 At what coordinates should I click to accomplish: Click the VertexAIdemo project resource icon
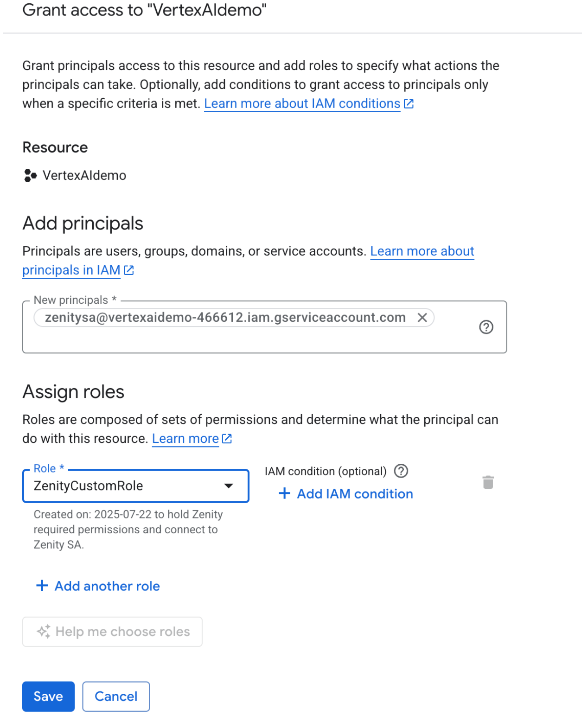(30, 176)
